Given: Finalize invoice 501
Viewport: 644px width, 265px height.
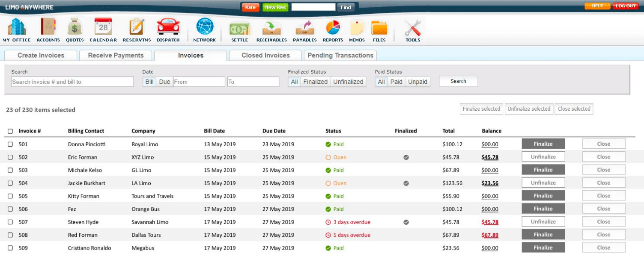Looking at the screenshot, I should (x=543, y=144).
